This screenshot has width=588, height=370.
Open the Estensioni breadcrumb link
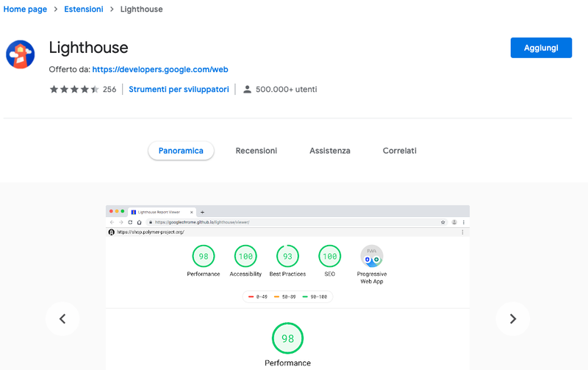click(84, 9)
